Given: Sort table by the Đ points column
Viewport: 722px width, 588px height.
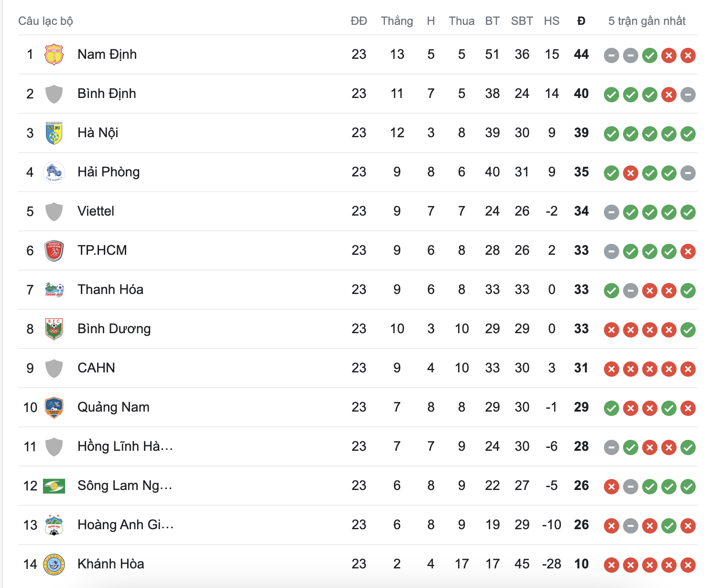Looking at the screenshot, I should pos(581,21).
